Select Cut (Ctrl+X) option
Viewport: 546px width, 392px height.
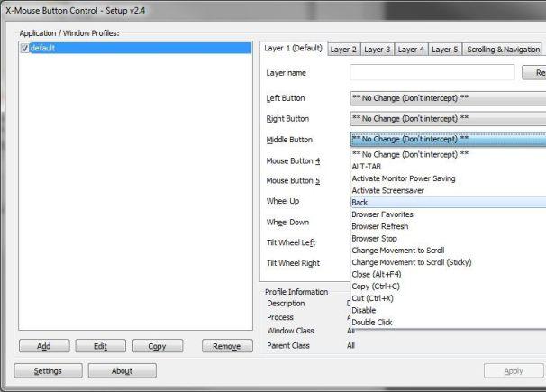tap(448, 298)
